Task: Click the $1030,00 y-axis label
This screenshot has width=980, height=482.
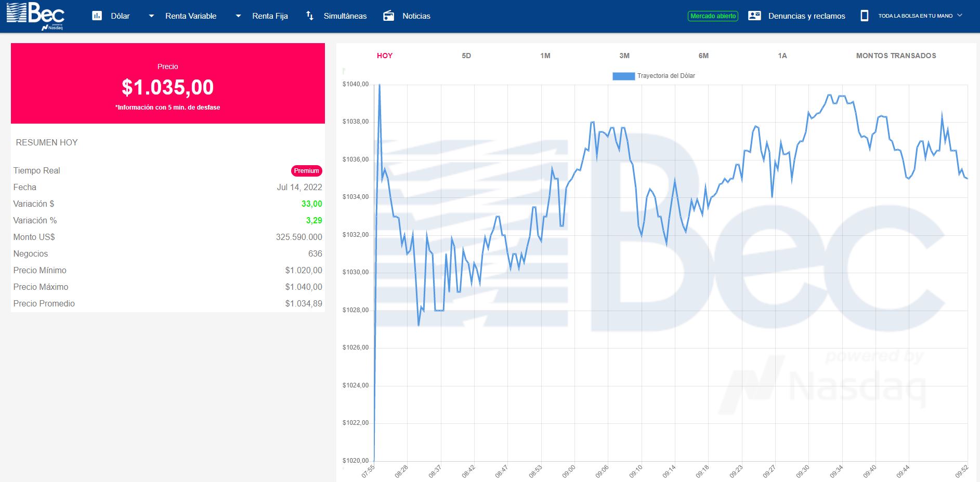Action: (x=356, y=272)
